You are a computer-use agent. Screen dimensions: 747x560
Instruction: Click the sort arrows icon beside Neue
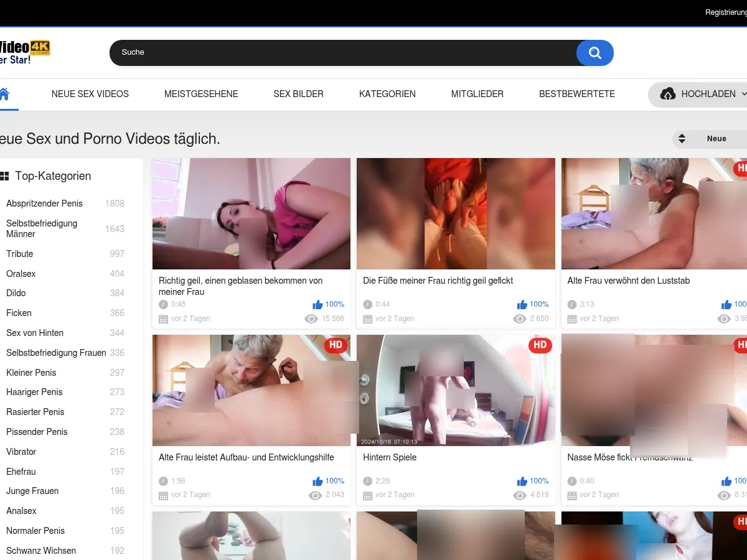coord(682,139)
